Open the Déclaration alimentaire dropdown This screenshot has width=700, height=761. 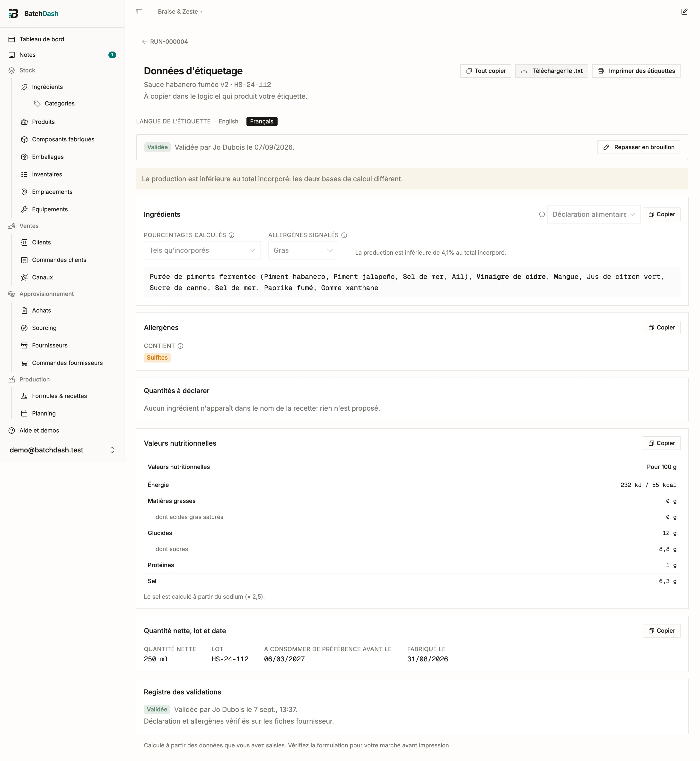[594, 214]
